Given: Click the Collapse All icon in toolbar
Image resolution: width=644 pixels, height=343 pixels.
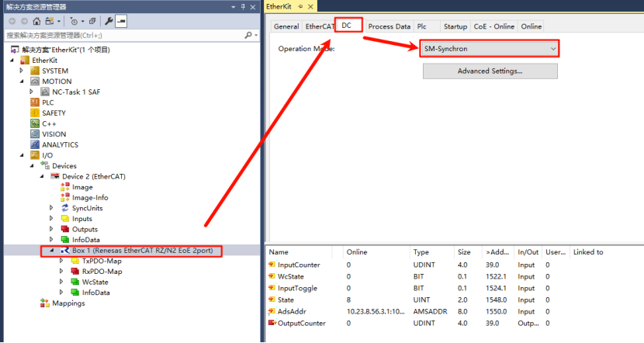Looking at the screenshot, I should 92,21.
